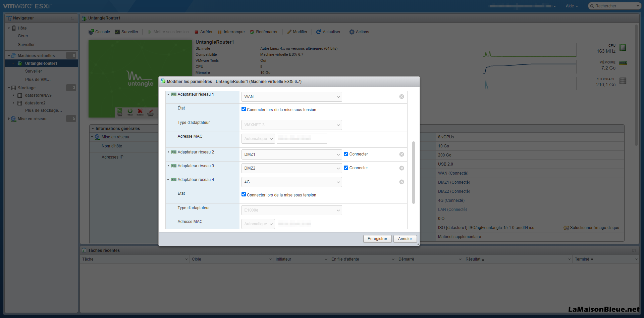
Task: Click the Sélectionner l'image disque icon
Action: coord(566,228)
